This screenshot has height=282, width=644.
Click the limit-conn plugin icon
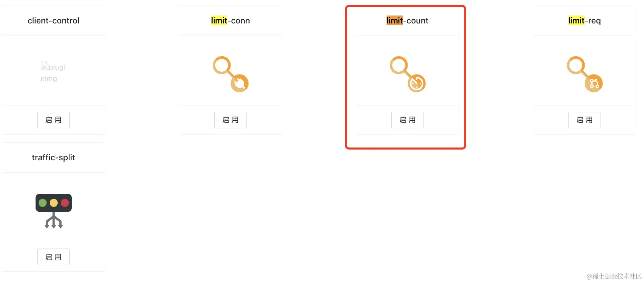click(231, 74)
